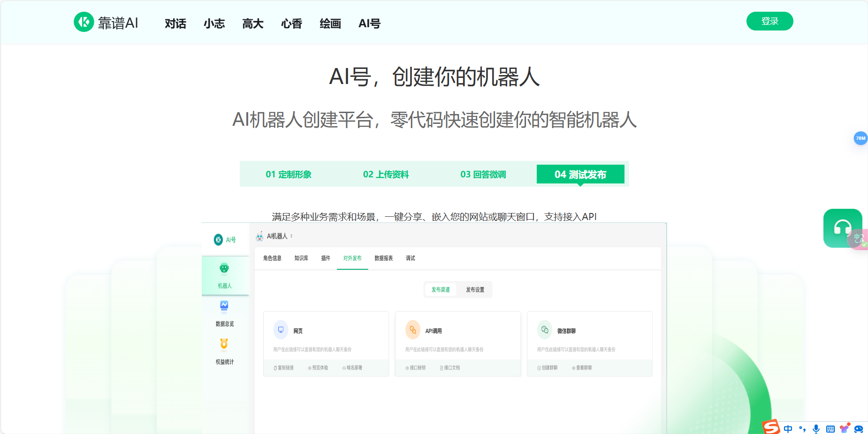Viewport: 868px width, 434px height.
Task: Toggle punctuation mode in Sogou bar
Action: [x=802, y=428]
